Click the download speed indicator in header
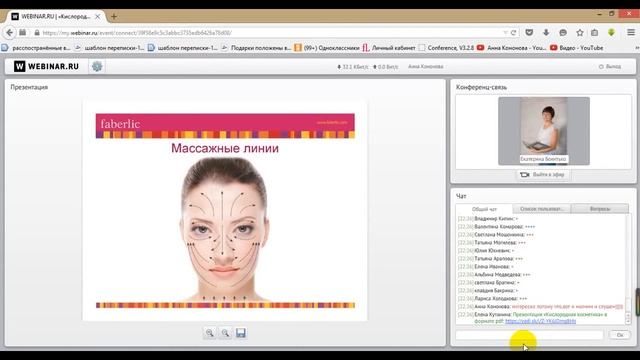 (353, 67)
